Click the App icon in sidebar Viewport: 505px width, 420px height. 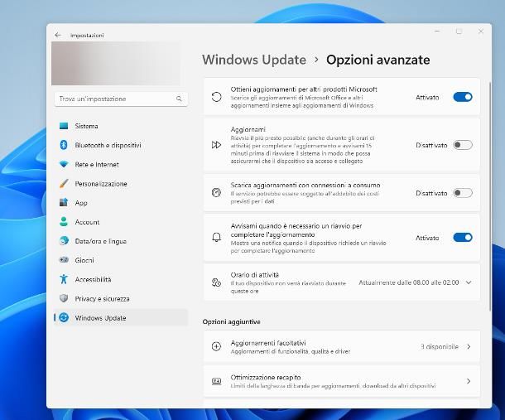coord(64,202)
